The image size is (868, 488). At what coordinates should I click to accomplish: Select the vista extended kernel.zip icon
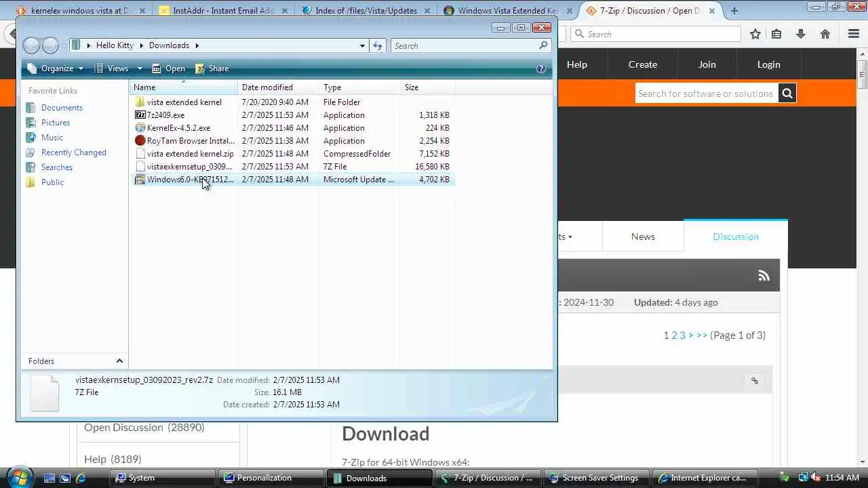(140, 154)
